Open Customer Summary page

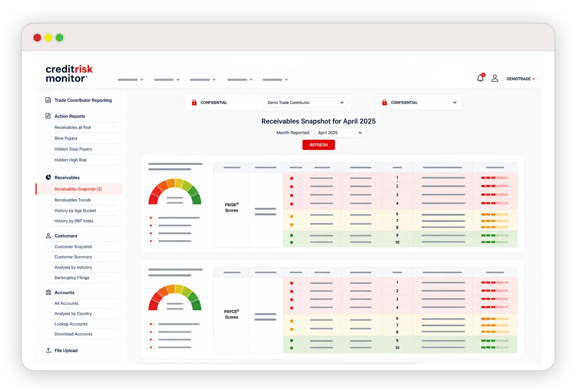click(x=73, y=257)
